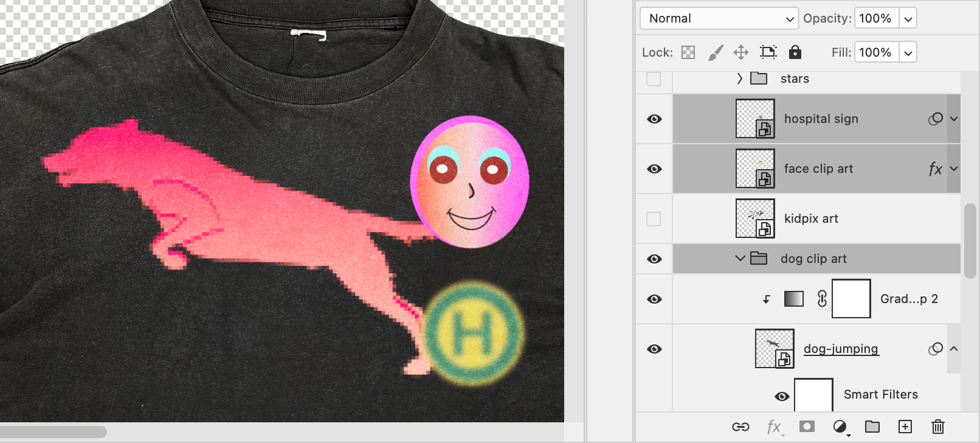Click dog clip art group folder icon

pyautogui.click(x=759, y=258)
